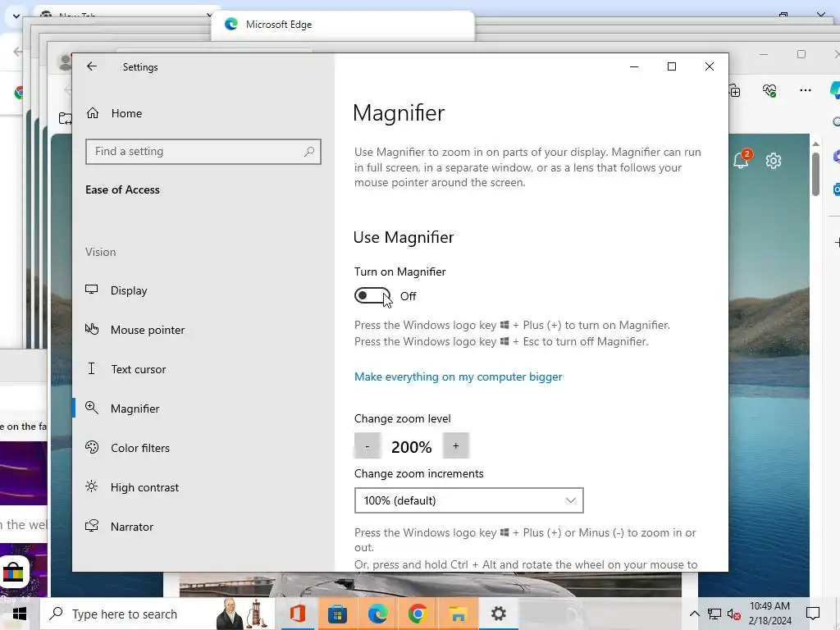This screenshot has width=840, height=630.
Task: Show hidden system tray icons
Action: (x=694, y=614)
